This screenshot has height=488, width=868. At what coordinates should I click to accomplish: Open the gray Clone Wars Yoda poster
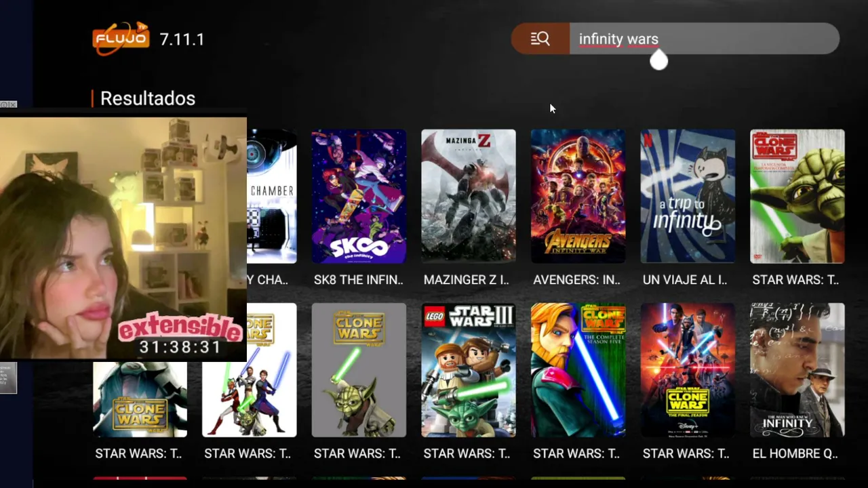click(359, 370)
